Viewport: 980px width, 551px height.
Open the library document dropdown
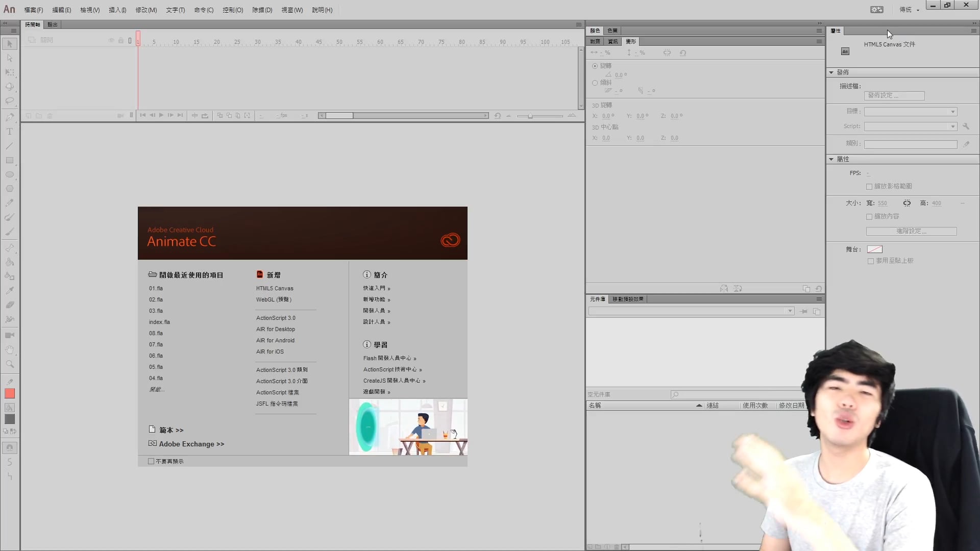tap(790, 311)
